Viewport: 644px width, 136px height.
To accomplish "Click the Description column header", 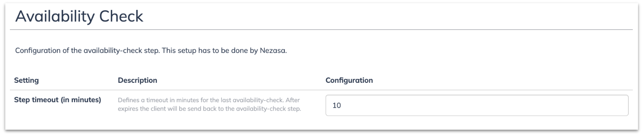I will (138, 80).
